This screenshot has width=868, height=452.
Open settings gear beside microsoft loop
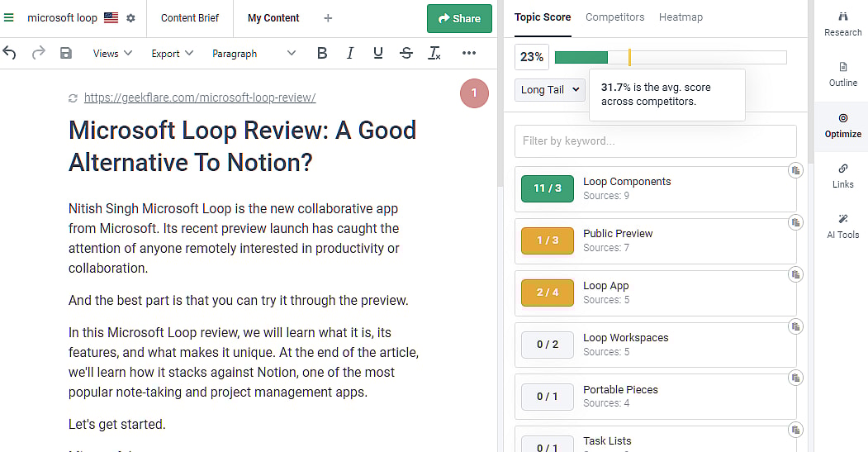coord(130,17)
